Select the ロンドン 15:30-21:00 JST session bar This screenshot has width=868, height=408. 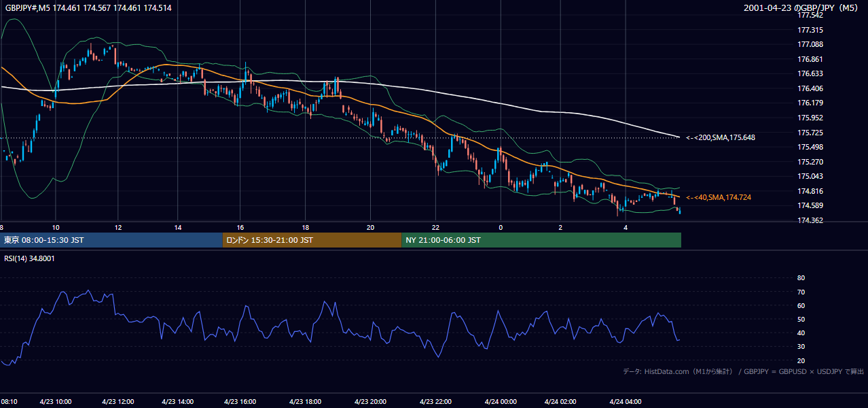(x=312, y=240)
